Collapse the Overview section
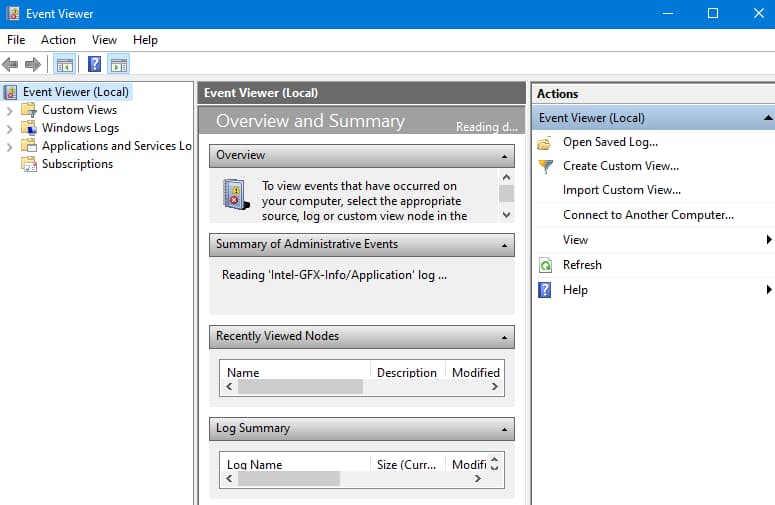775x505 pixels. 506,156
